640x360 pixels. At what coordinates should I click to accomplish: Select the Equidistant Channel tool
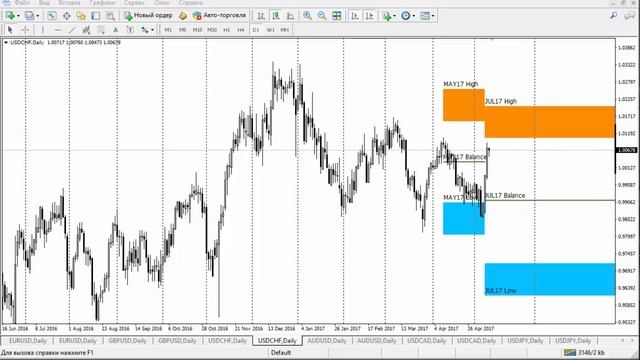pyautogui.click(x=86, y=30)
